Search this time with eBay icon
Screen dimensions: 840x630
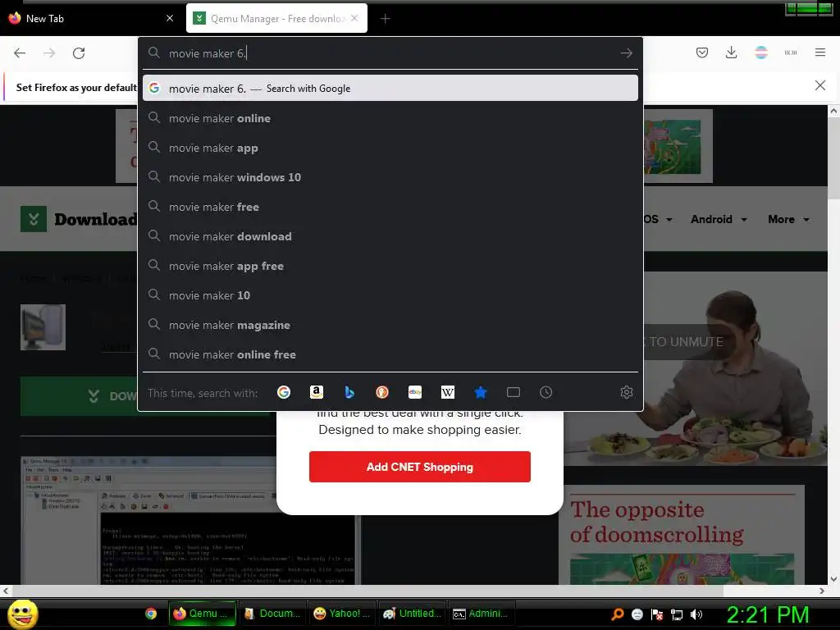pyautogui.click(x=414, y=392)
